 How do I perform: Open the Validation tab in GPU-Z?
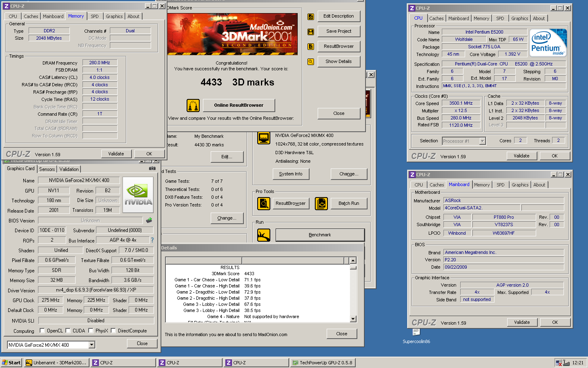[x=69, y=169]
